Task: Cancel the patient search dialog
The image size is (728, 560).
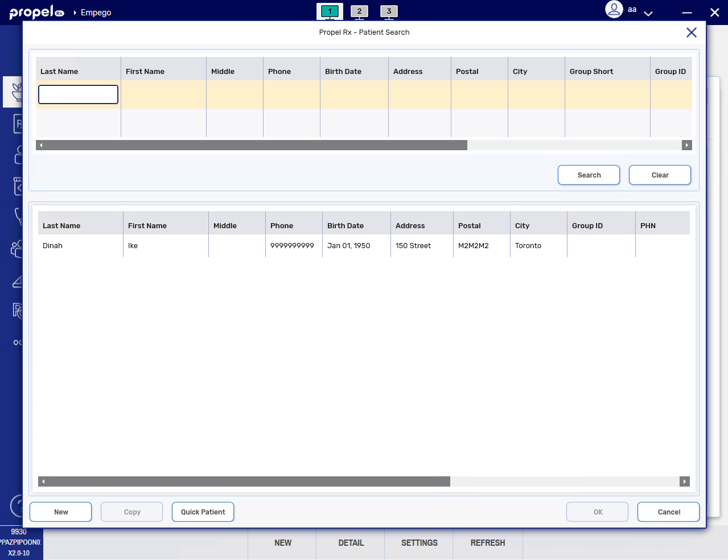Action: (668, 512)
